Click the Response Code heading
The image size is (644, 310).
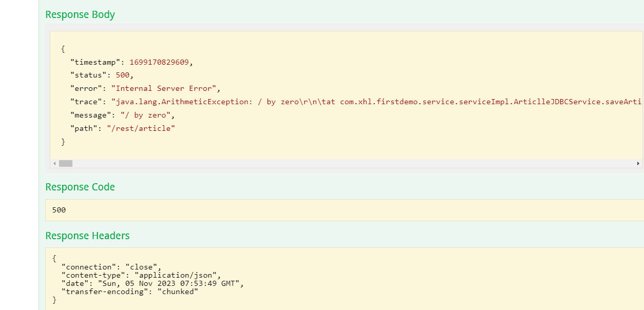pyautogui.click(x=80, y=187)
